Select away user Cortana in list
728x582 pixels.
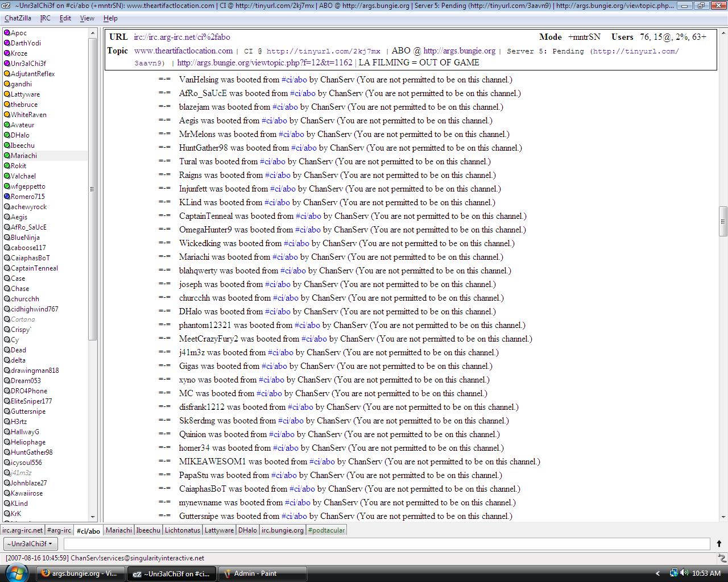pyautogui.click(x=23, y=319)
